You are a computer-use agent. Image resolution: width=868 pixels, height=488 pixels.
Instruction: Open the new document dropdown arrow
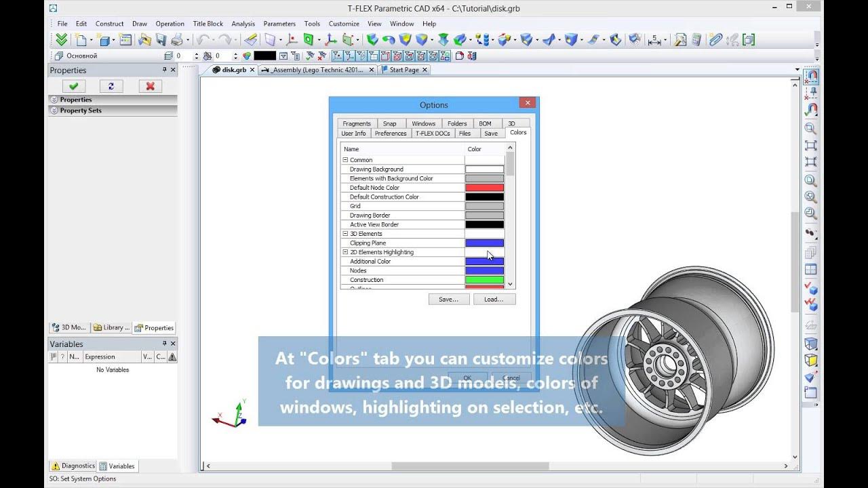pyautogui.click(x=91, y=41)
